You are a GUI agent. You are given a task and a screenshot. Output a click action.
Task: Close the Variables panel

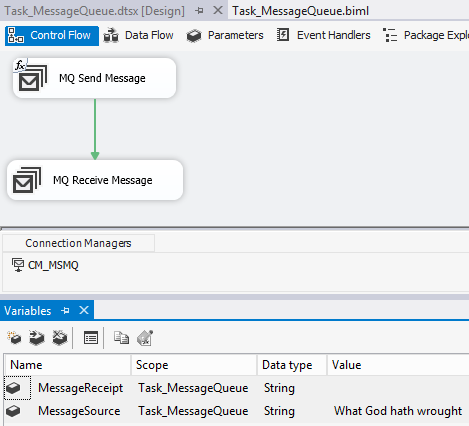[x=84, y=310]
